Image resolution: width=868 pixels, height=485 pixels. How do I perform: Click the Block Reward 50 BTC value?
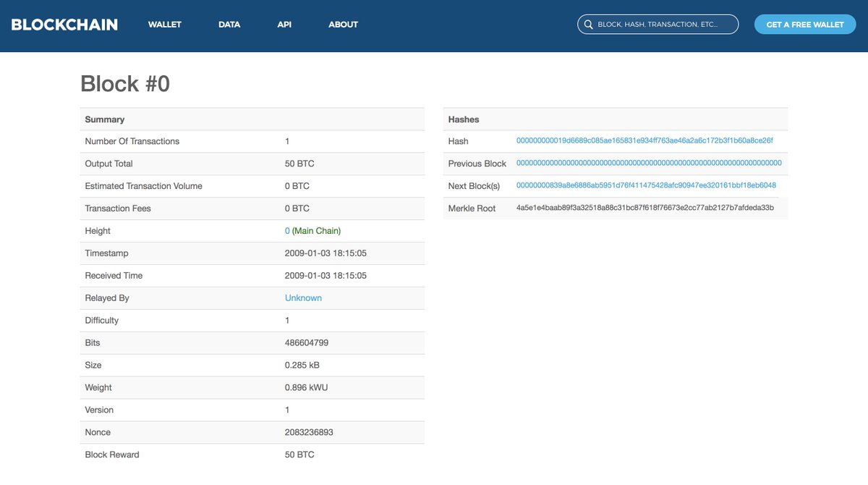[x=299, y=454]
